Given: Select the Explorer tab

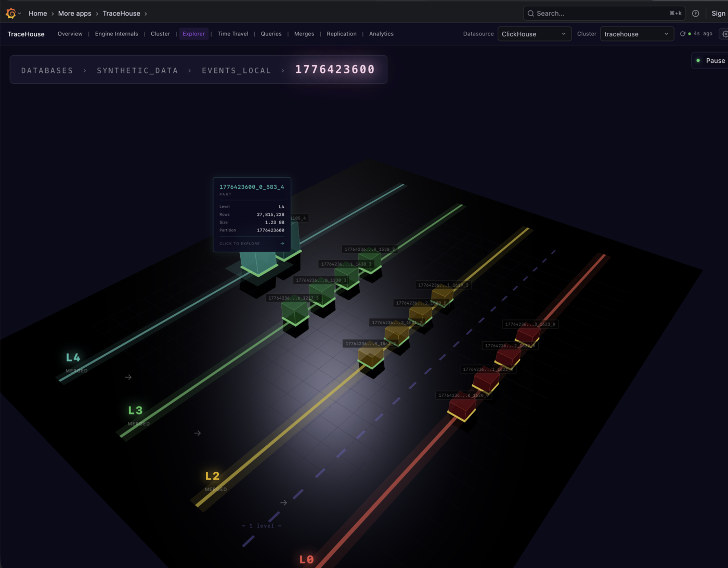Looking at the screenshot, I should (x=193, y=34).
